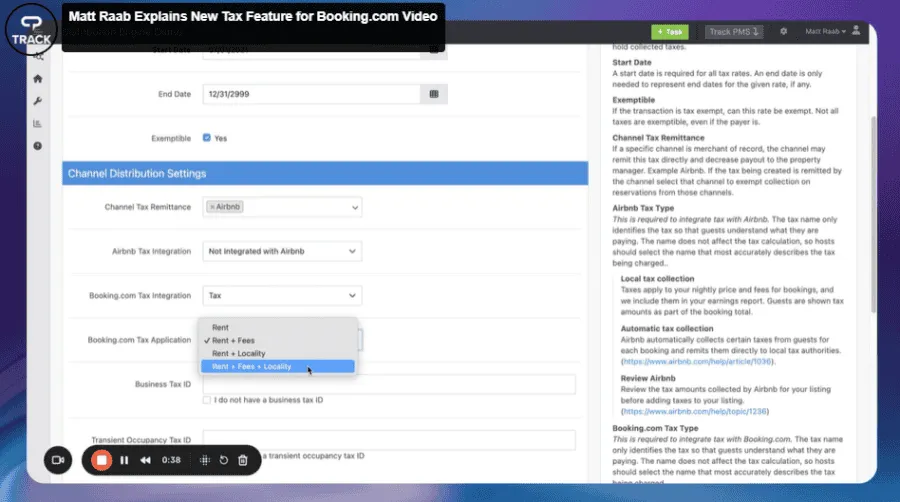
Task: Restart the recording
Action: [224, 460]
